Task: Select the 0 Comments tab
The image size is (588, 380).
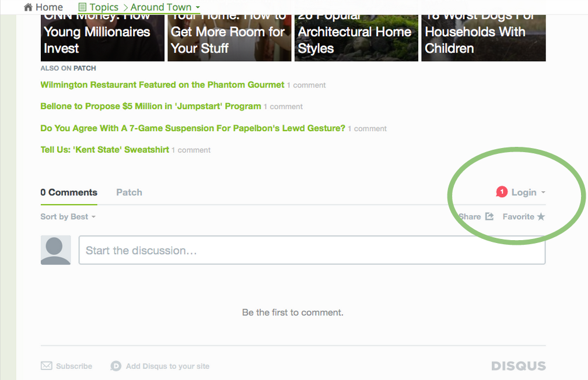Action: [69, 192]
